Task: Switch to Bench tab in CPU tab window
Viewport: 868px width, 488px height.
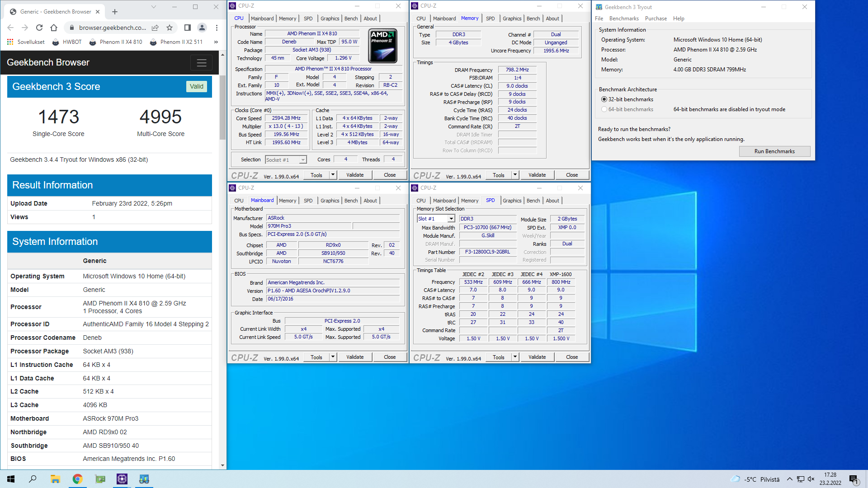Action: [x=351, y=19]
